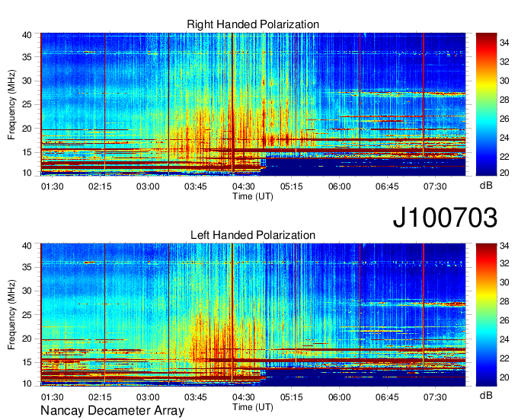Image resolution: width=518 pixels, height=420 pixels.
Task: Click the 24 dB tick on lower color bar
Action: [504, 339]
